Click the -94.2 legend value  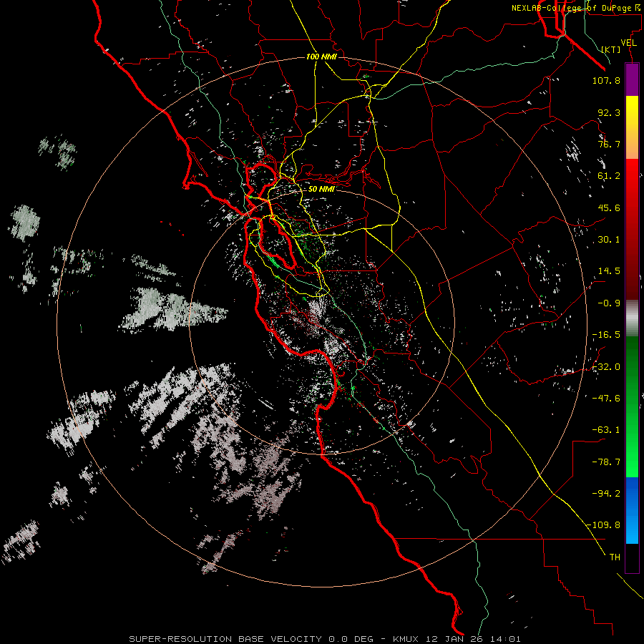coord(606,494)
